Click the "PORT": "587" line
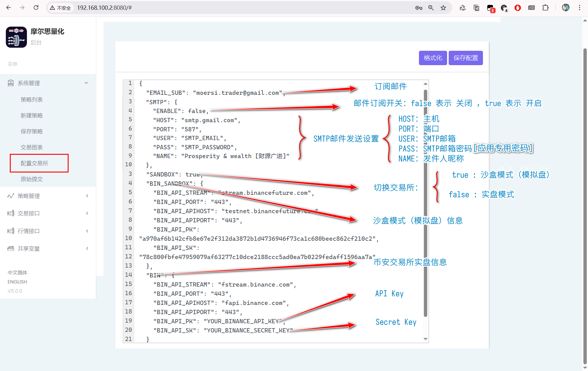588x371 pixels. [x=177, y=129]
